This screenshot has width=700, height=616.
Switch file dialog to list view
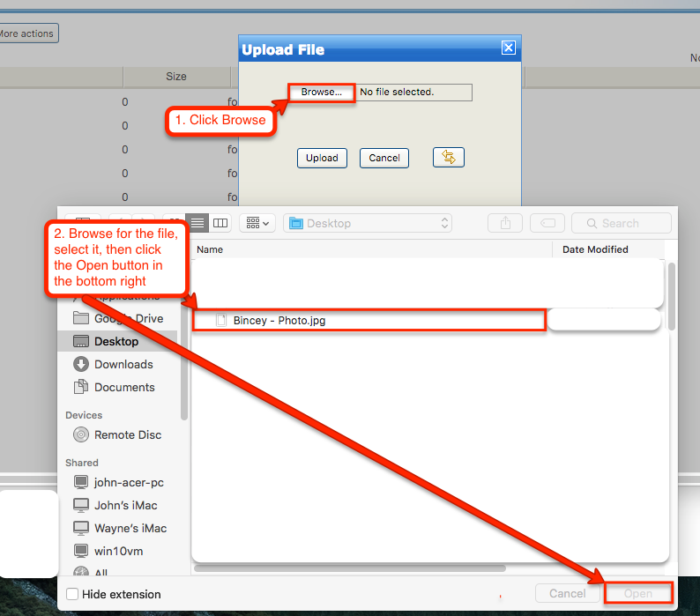(198, 223)
